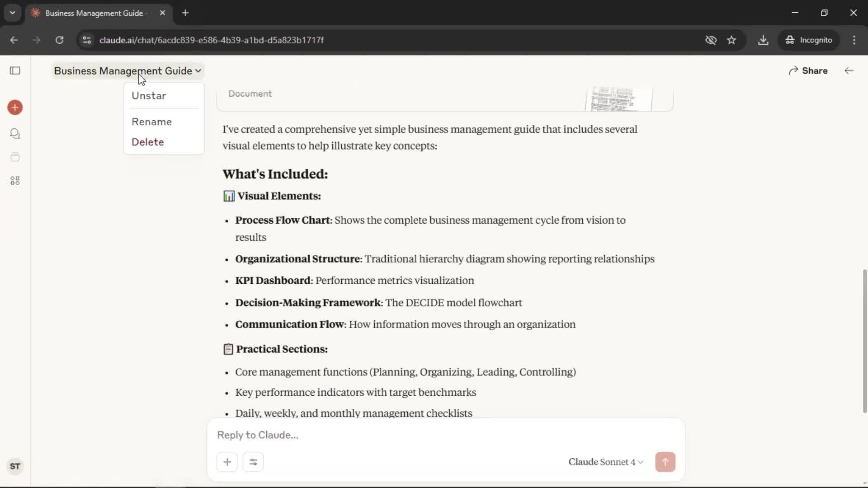The image size is (868, 488).
Task: Click the 'Practical Sections:' subheading
Action: [x=282, y=349]
